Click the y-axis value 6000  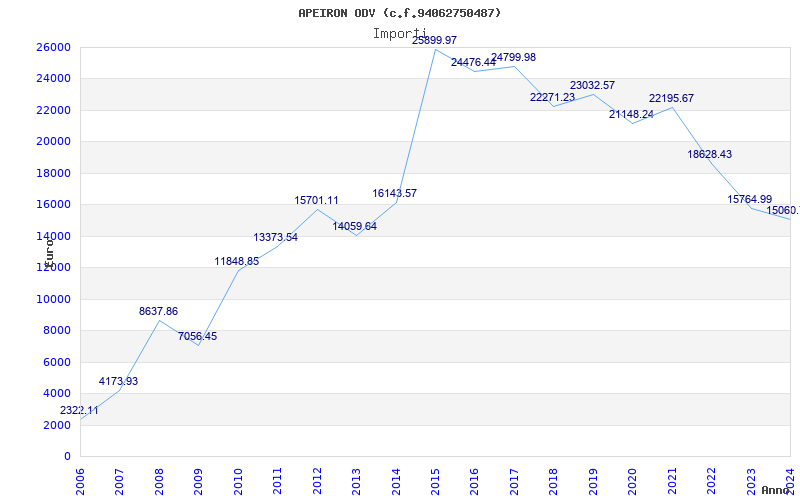(x=57, y=362)
